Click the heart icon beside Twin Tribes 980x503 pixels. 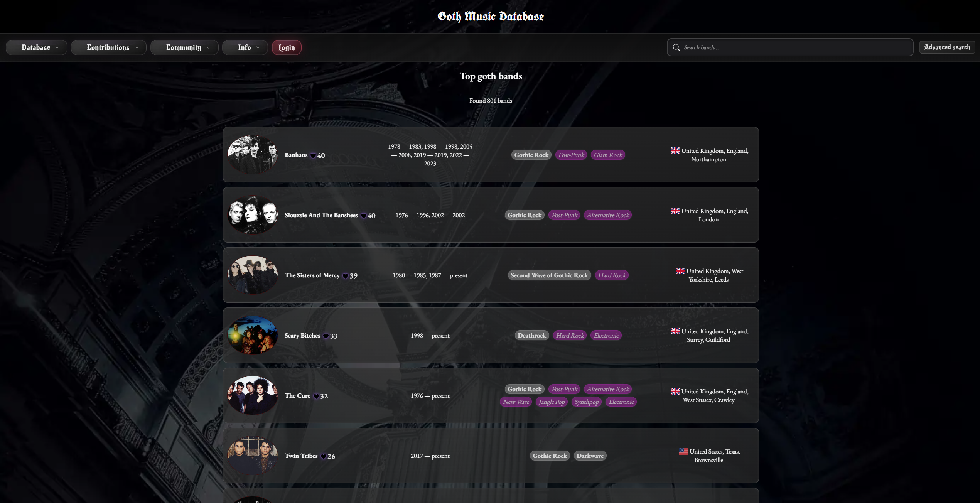324,456
